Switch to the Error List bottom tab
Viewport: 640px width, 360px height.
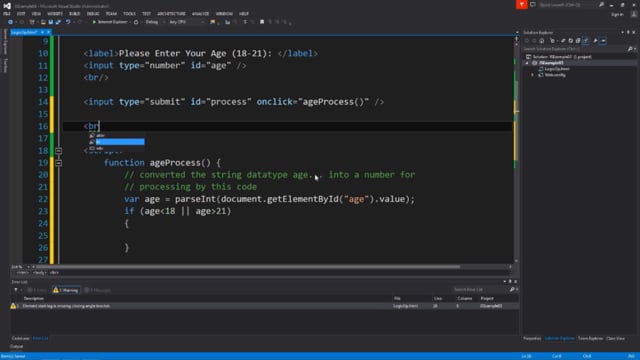40,338
